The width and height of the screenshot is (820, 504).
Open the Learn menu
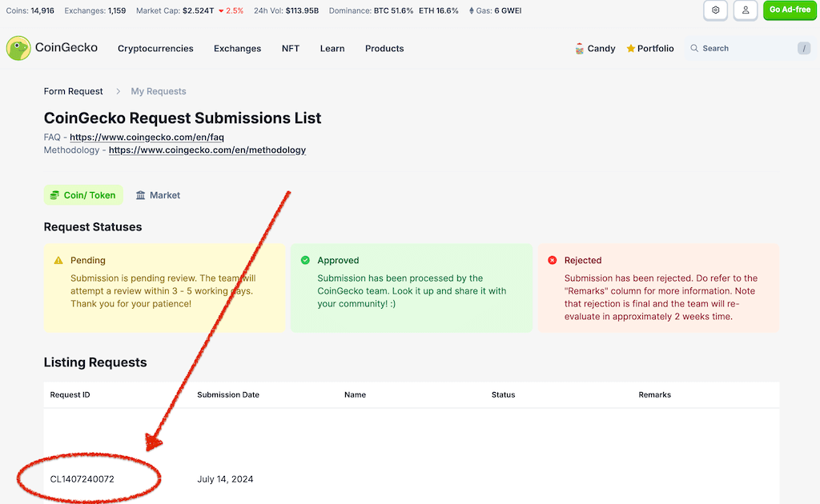tap(332, 49)
